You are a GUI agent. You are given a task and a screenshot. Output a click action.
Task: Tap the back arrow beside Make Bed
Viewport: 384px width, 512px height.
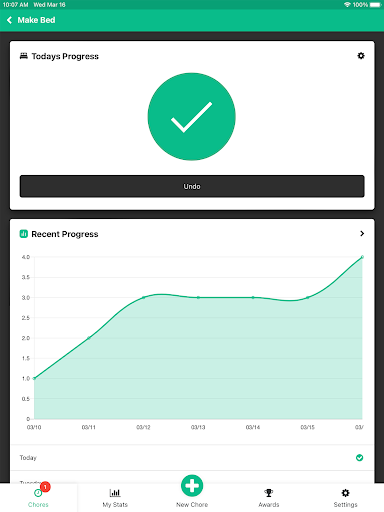click(9, 20)
